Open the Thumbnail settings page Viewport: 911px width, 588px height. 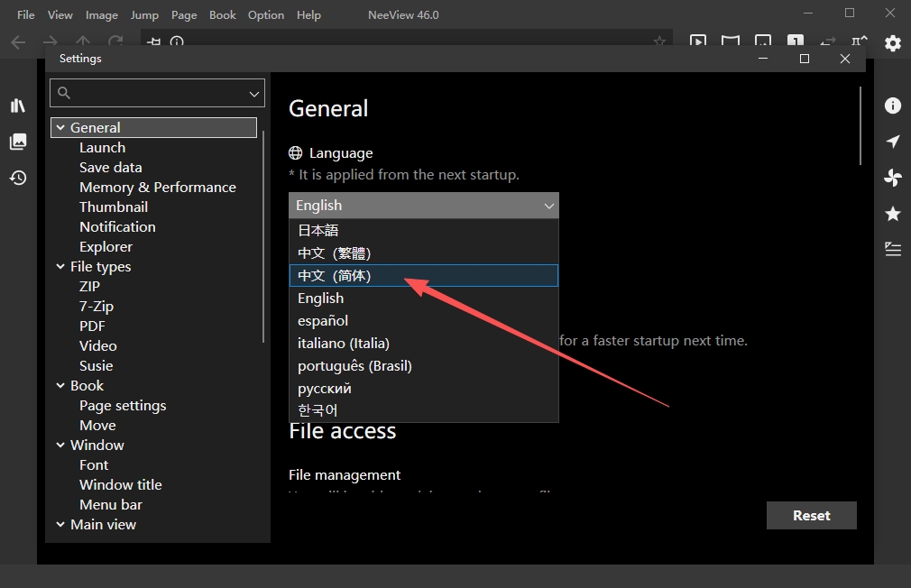(114, 207)
